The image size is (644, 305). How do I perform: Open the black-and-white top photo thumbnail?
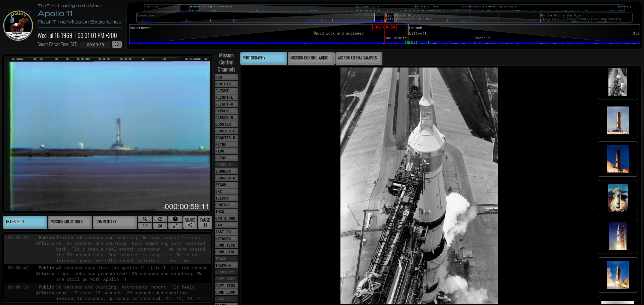(618, 82)
